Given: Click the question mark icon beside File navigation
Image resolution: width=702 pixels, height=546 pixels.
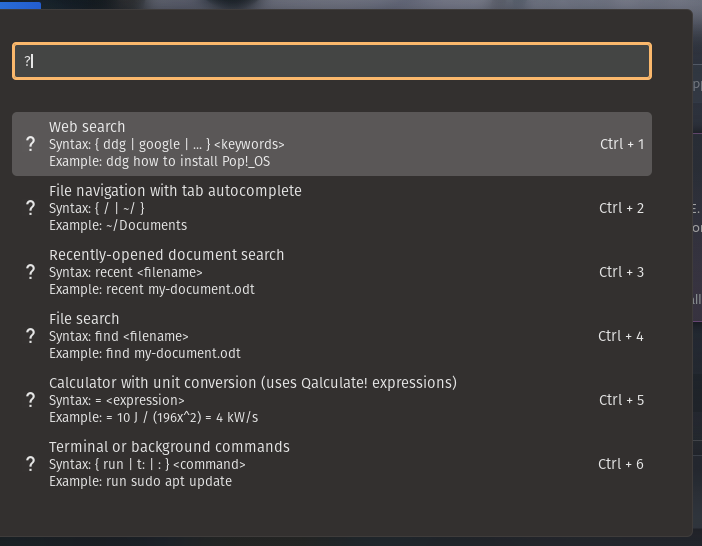Looking at the screenshot, I should click(30, 208).
